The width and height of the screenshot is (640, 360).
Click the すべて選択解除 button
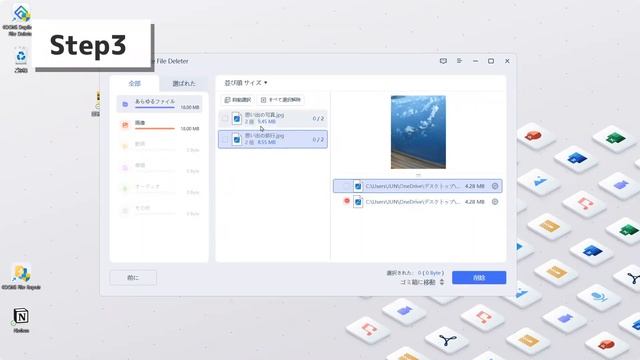pos(280,100)
